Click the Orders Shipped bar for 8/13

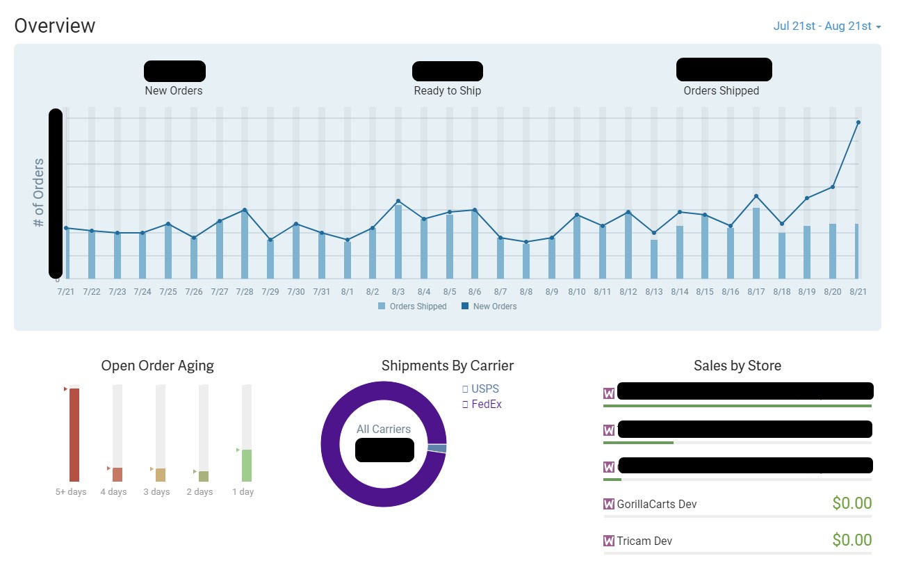654,259
